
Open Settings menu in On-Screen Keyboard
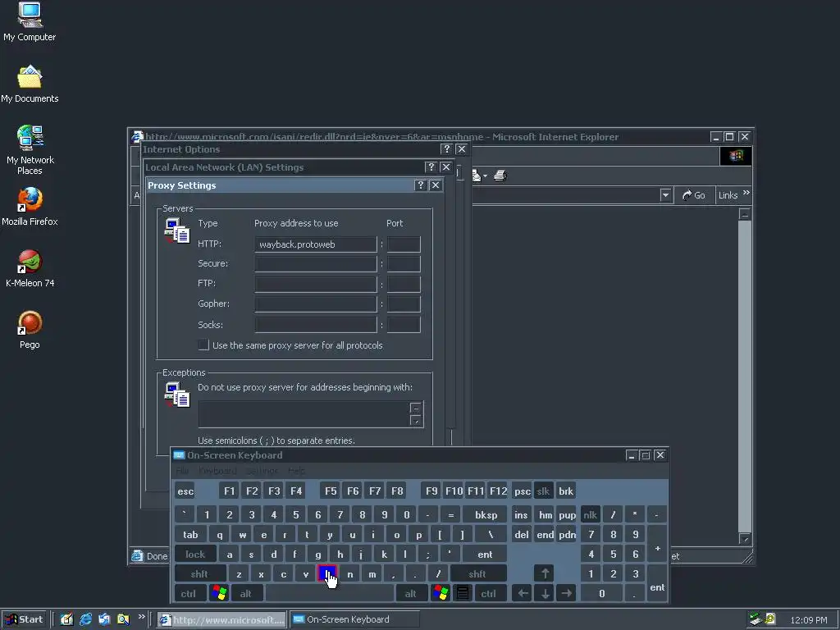[x=262, y=470]
